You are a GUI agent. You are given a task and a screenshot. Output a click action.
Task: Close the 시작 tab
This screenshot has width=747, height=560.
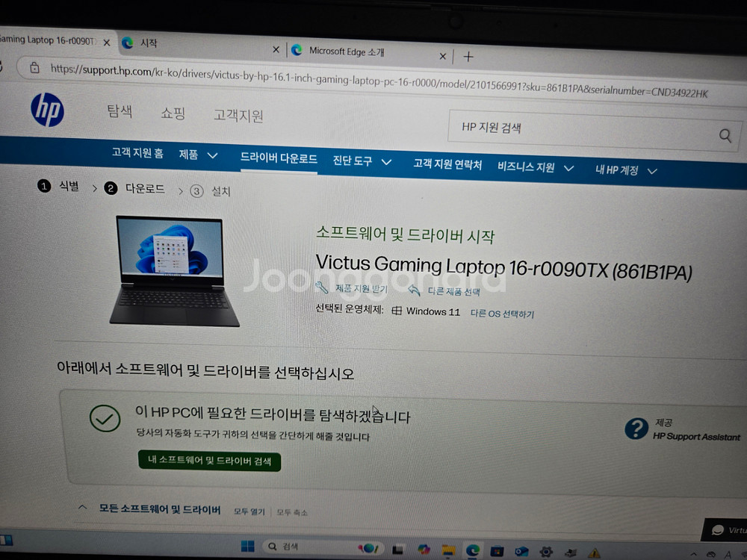click(276, 49)
